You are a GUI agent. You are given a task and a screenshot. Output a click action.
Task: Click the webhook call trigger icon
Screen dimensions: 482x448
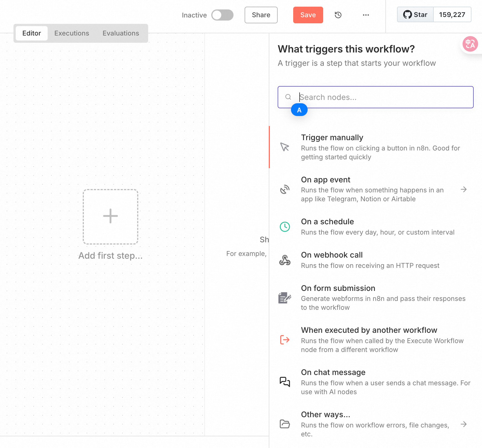(285, 260)
